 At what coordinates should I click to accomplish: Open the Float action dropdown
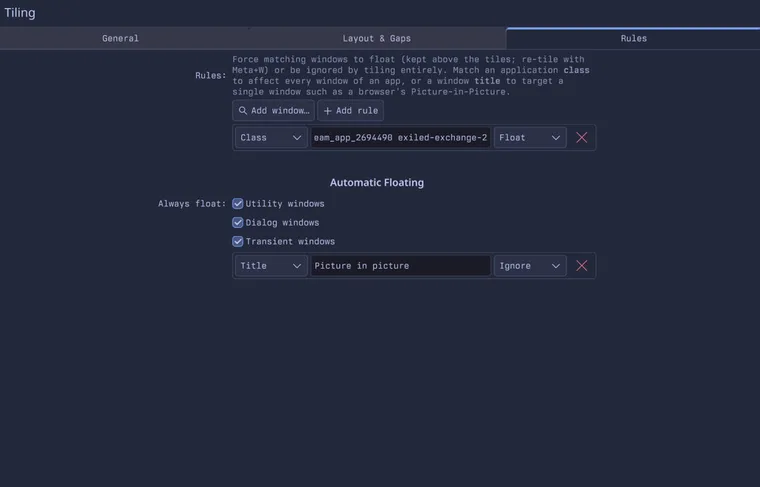530,138
